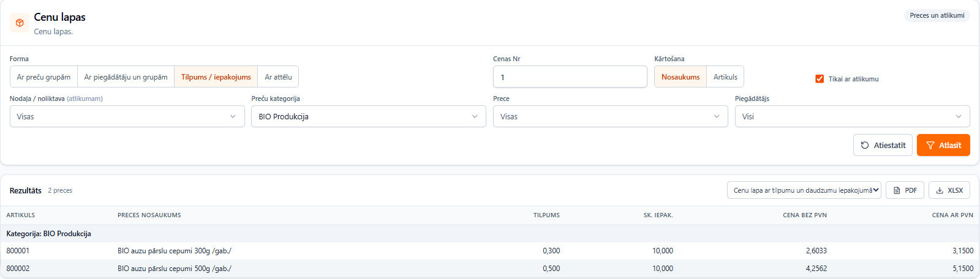
Task: Choose Ar piegādātāju un grupām form
Action: tap(126, 77)
